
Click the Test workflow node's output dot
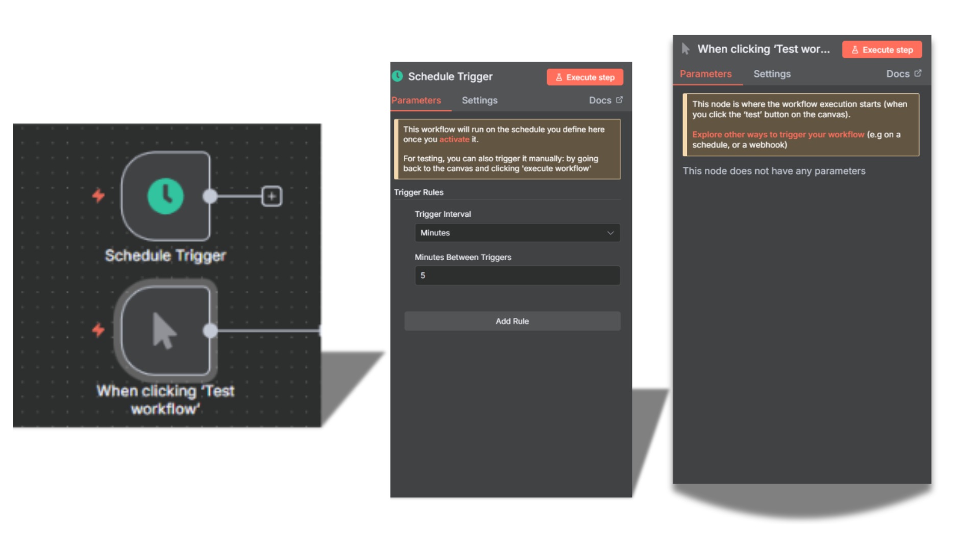pos(210,331)
